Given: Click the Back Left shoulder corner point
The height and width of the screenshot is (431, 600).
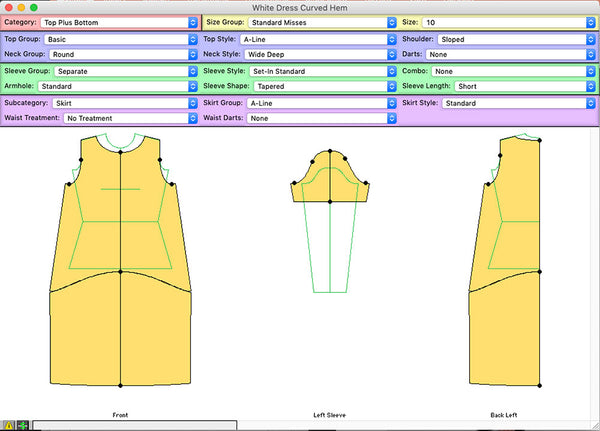Looking at the screenshot, I should pos(540,140).
